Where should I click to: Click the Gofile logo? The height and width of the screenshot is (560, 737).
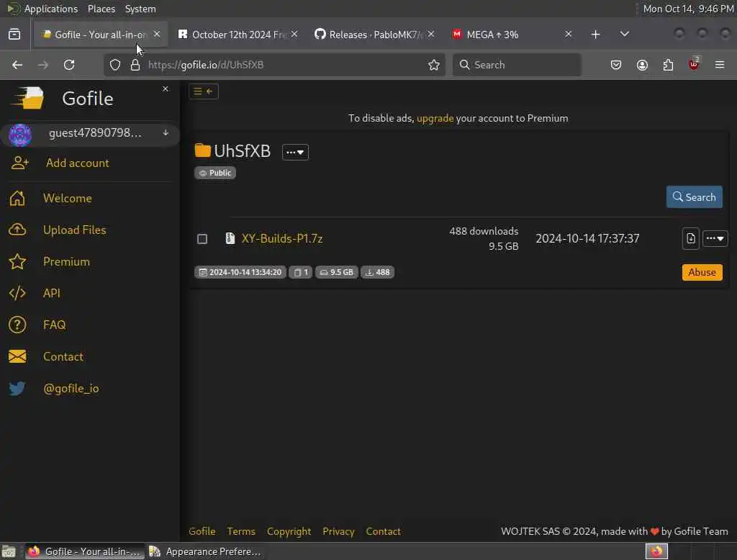coord(28,99)
